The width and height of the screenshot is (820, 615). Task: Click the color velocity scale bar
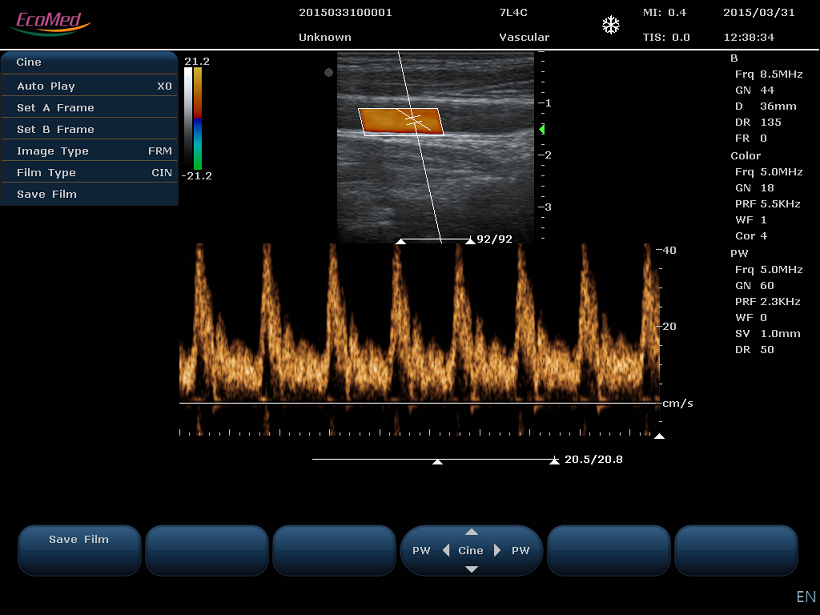[198, 118]
